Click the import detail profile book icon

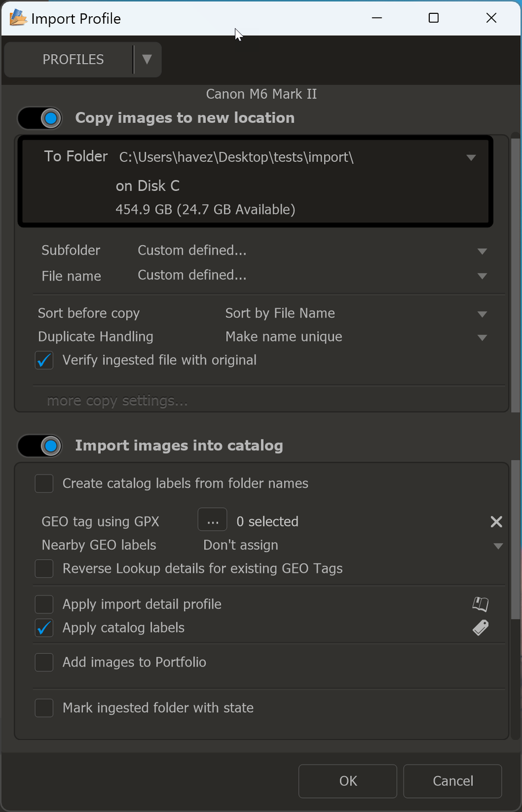click(x=480, y=604)
